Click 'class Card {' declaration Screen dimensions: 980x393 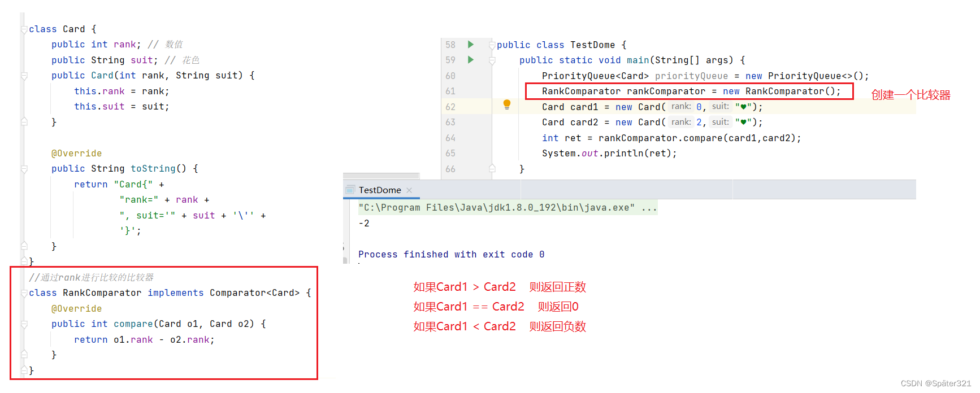click(63, 29)
